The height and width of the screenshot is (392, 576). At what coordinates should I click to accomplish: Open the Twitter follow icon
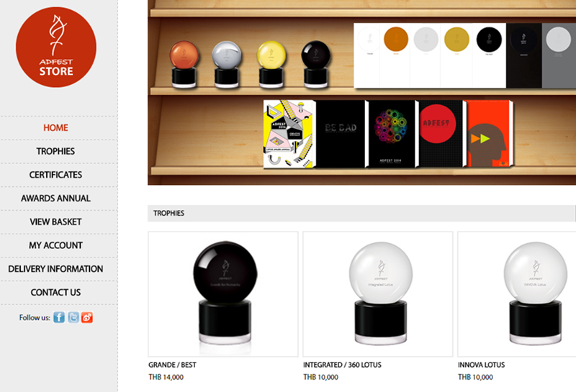(x=73, y=317)
